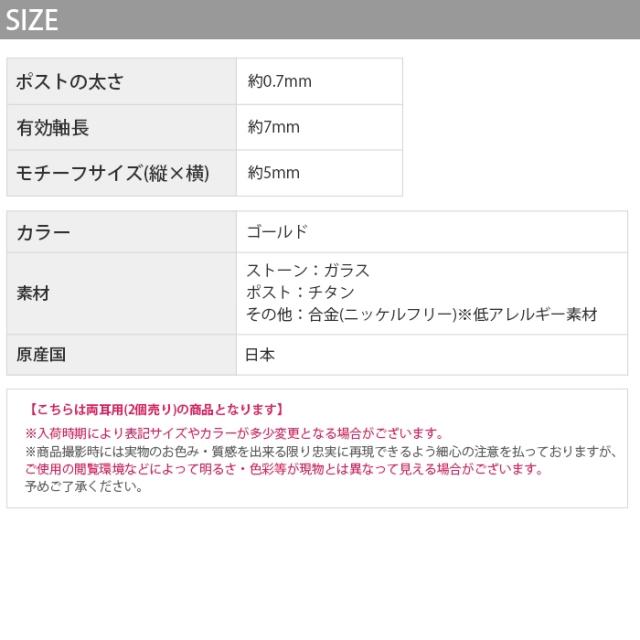The image size is (640, 640).
Task: Click the 約7mm value
Action: pos(274,127)
